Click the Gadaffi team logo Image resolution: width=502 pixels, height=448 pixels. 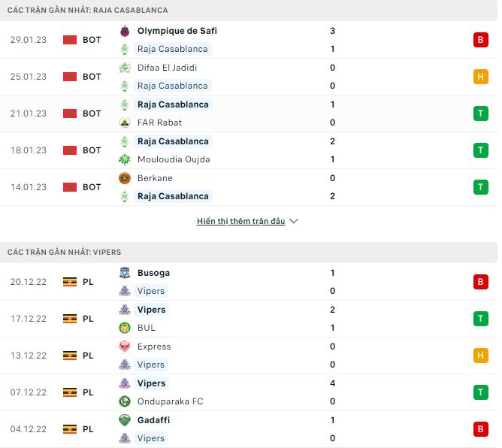(125, 420)
